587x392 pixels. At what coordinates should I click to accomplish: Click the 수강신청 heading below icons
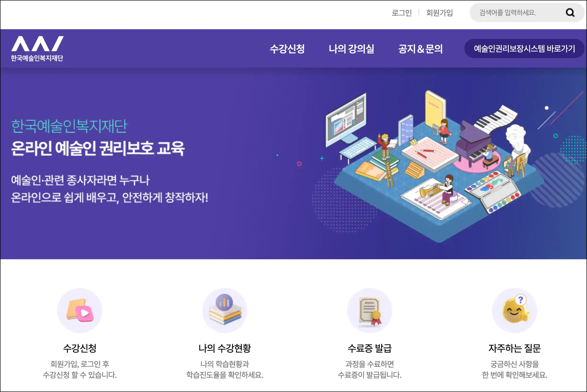coord(80,348)
